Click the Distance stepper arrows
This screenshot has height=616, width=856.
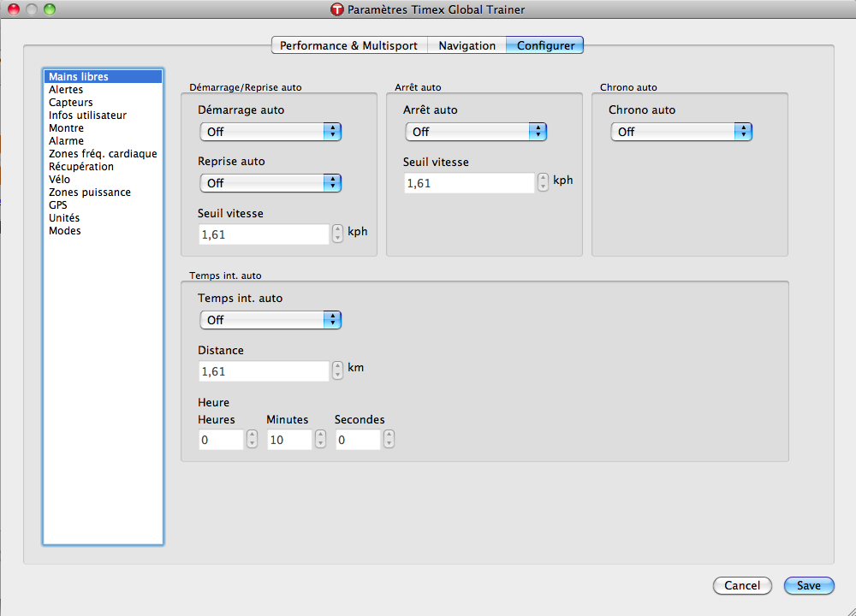point(338,370)
